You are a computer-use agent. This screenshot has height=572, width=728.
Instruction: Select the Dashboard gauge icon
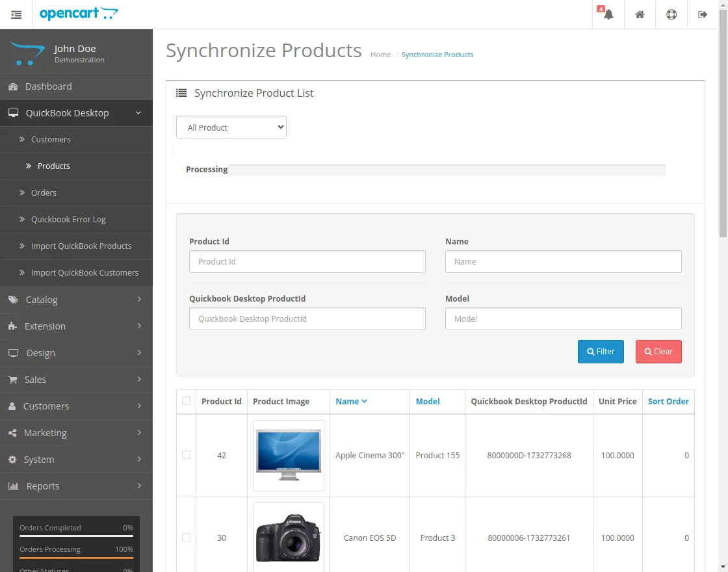14,86
